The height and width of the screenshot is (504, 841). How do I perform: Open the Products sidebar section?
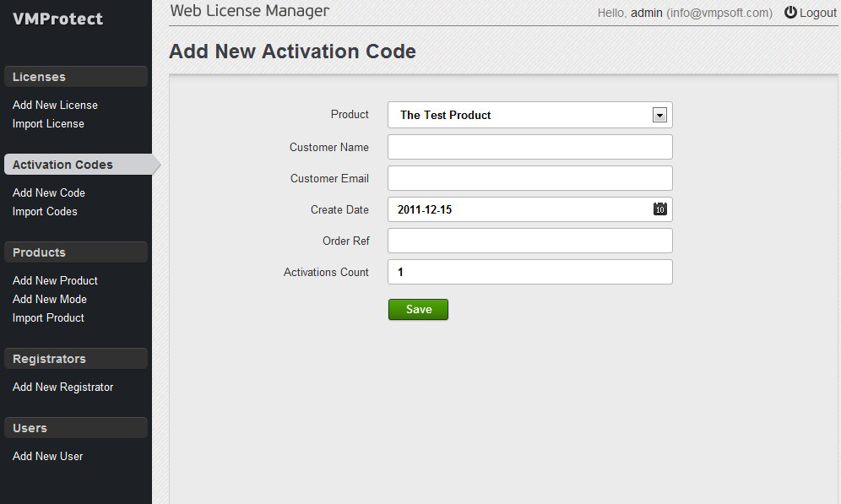[x=39, y=252]
